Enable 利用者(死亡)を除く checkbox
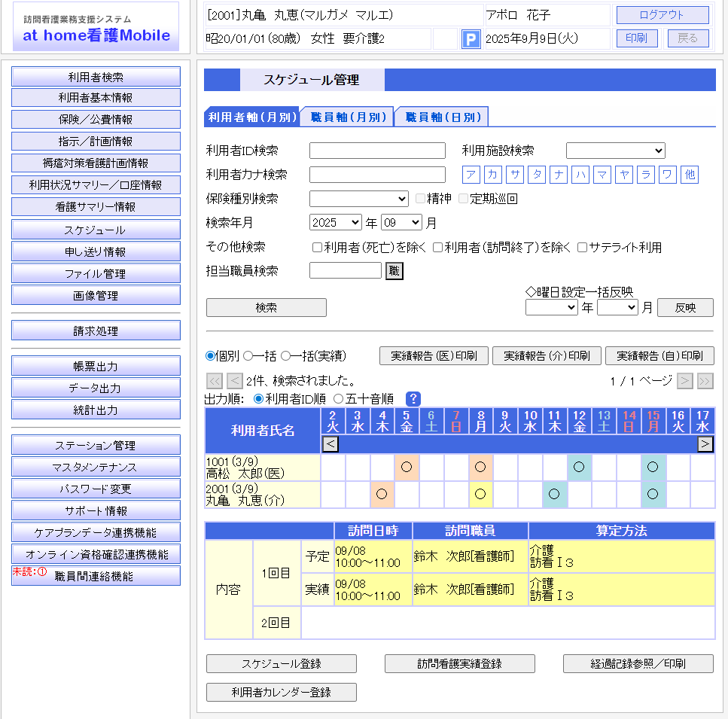Viewport: 728px width, 719px height. tap(318, 248)
